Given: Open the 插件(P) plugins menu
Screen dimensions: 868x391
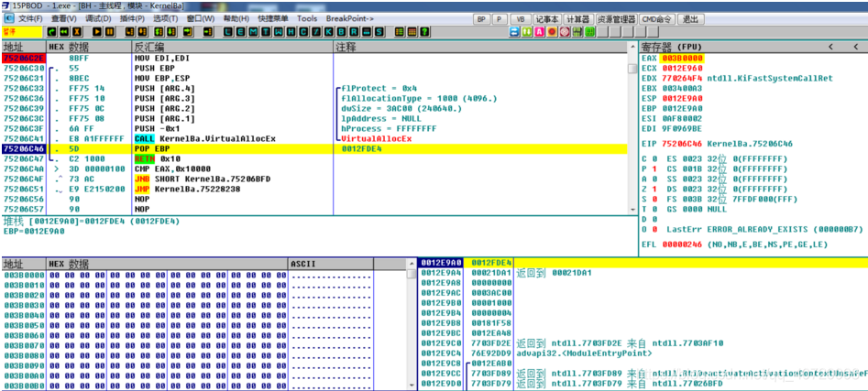Looking at the screenshot, I should pos(133,18).
